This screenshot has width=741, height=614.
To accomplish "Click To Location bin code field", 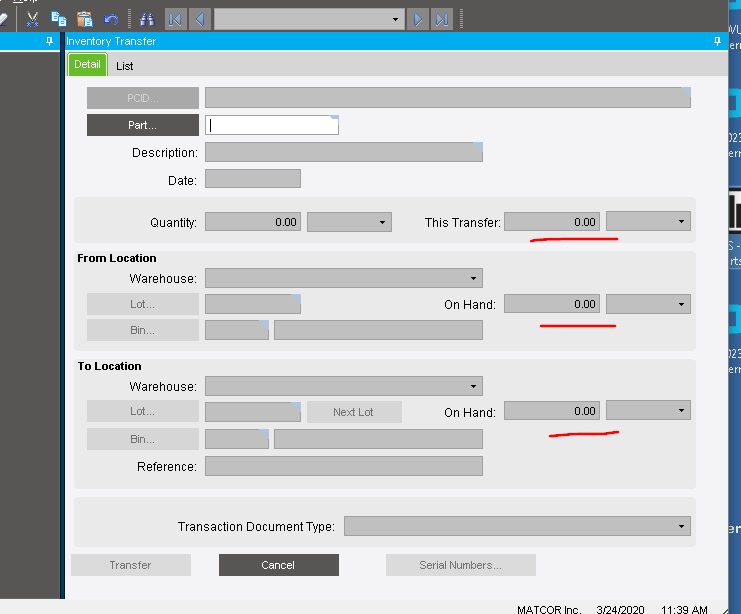I will 237,439.
